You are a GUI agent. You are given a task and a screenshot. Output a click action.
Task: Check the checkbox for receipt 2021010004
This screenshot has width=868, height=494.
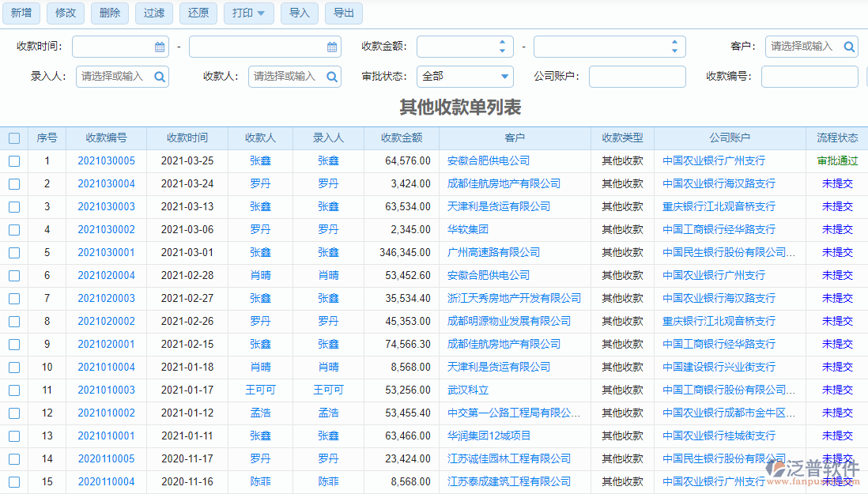click(14, 367)
